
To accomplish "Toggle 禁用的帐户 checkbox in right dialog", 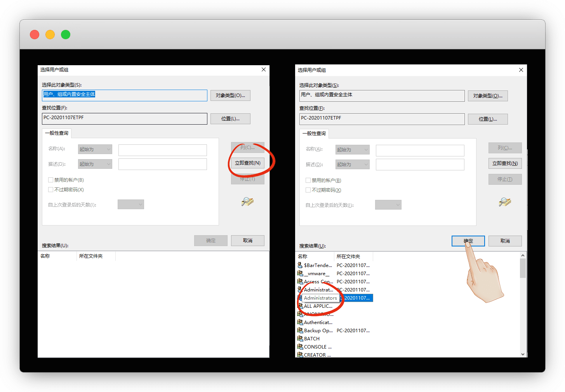I will click(308, 180).
